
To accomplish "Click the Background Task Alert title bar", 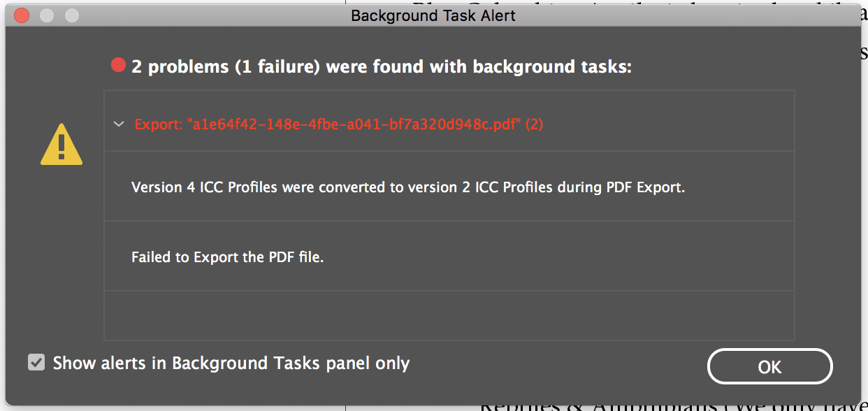I will (x=433, y=15).
